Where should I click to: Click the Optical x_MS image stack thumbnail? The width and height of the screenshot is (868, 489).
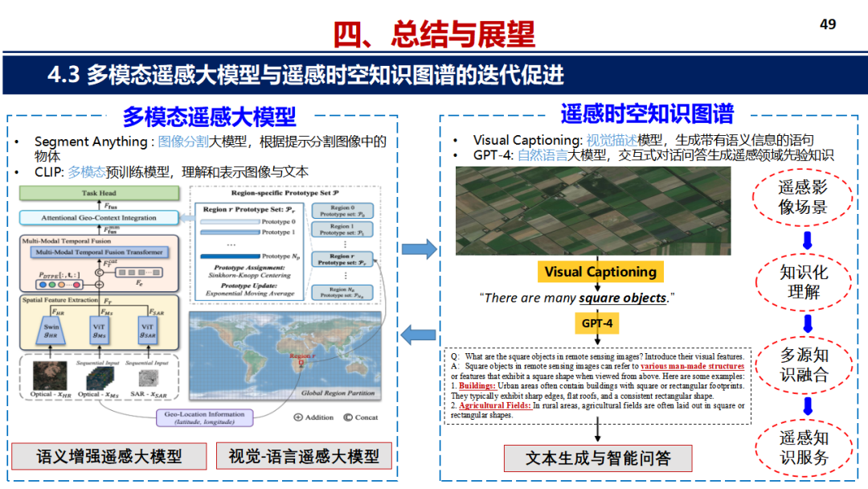click(x=100, y=378)
